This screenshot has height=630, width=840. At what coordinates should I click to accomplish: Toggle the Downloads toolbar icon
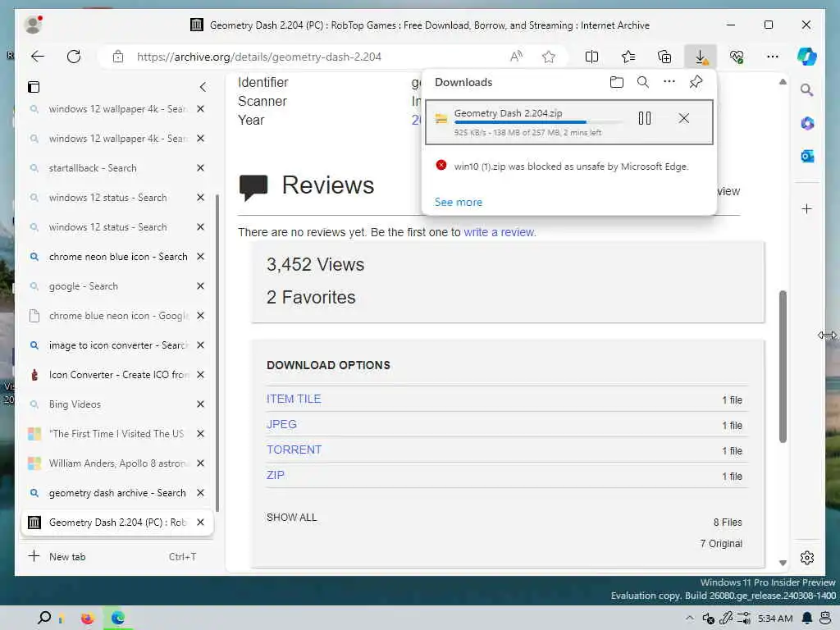point(701,57)
